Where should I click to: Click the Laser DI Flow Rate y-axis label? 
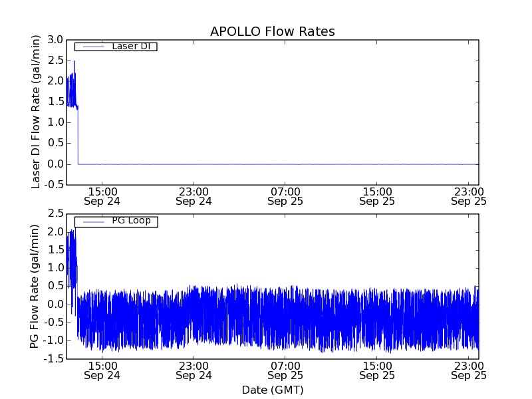[x=37, y=112]
